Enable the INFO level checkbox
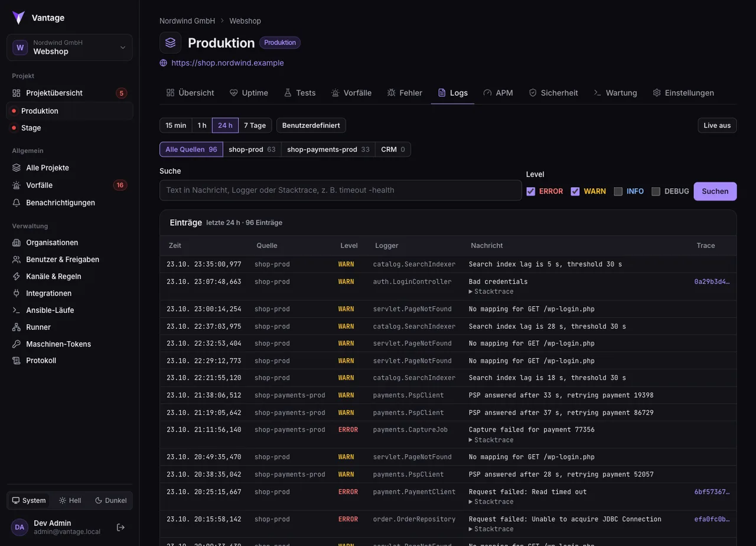Viewport: 756px width, 546px height. coord(618,191)
